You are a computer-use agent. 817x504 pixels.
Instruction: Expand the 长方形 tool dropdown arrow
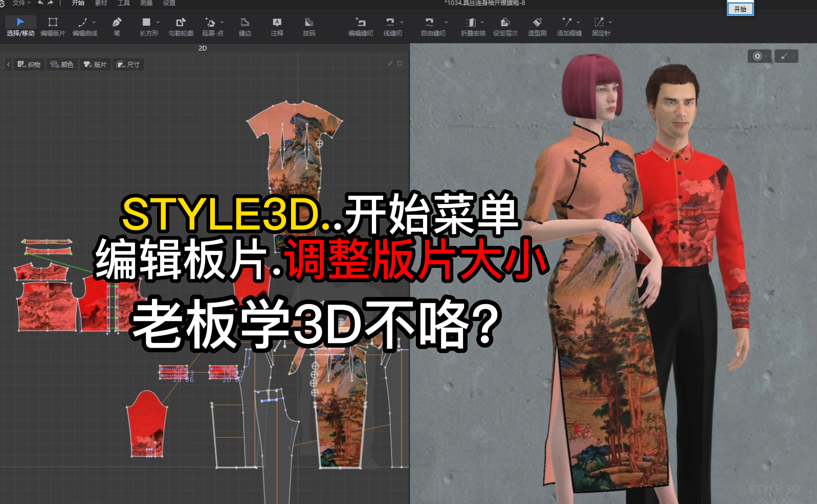(x=158, y=22)
